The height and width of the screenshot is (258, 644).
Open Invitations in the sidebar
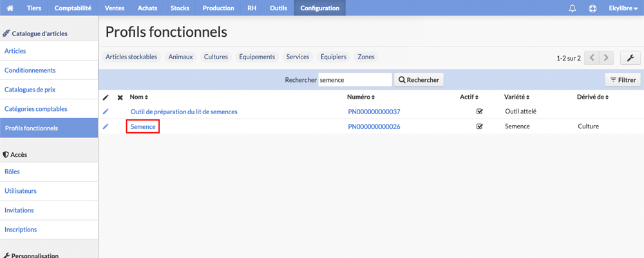[49, 210]
